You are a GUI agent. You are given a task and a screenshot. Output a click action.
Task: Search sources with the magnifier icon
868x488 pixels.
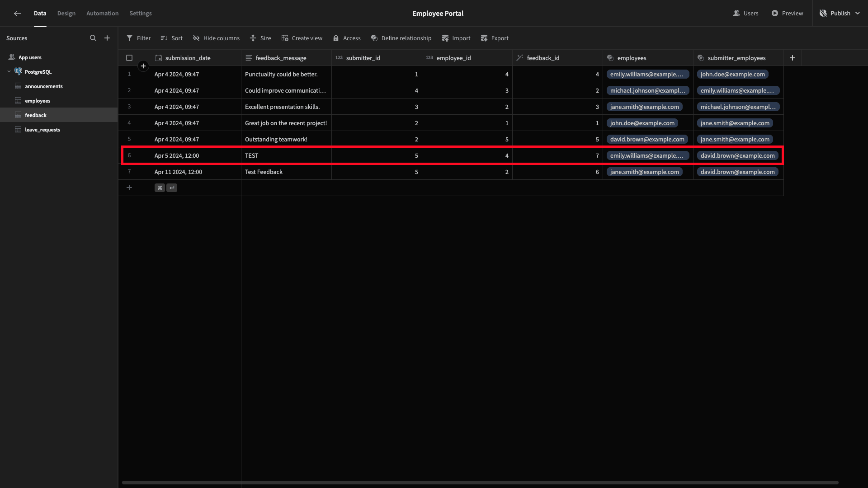93,38
